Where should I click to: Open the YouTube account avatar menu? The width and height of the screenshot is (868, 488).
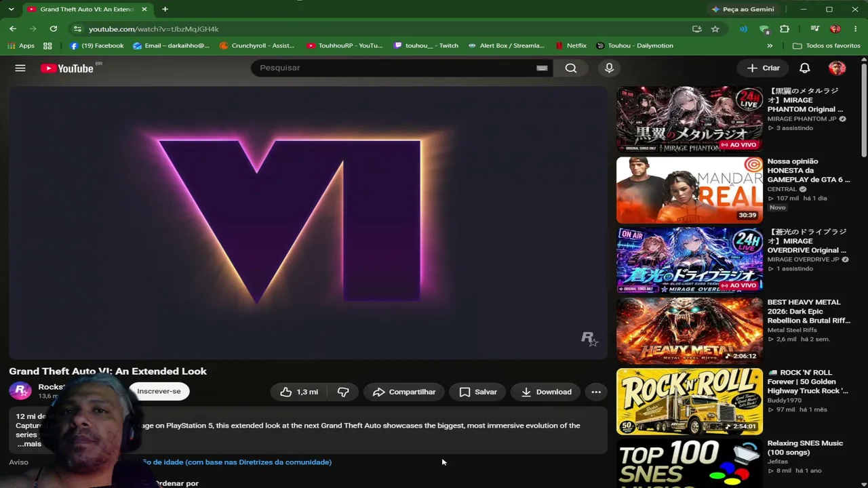tap(837, 68)
